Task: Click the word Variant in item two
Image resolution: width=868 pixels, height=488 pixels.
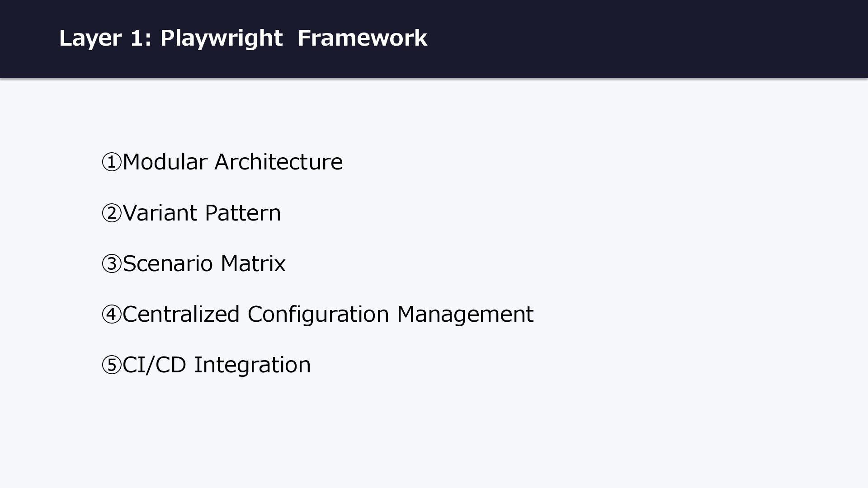Action: [160, 212]
